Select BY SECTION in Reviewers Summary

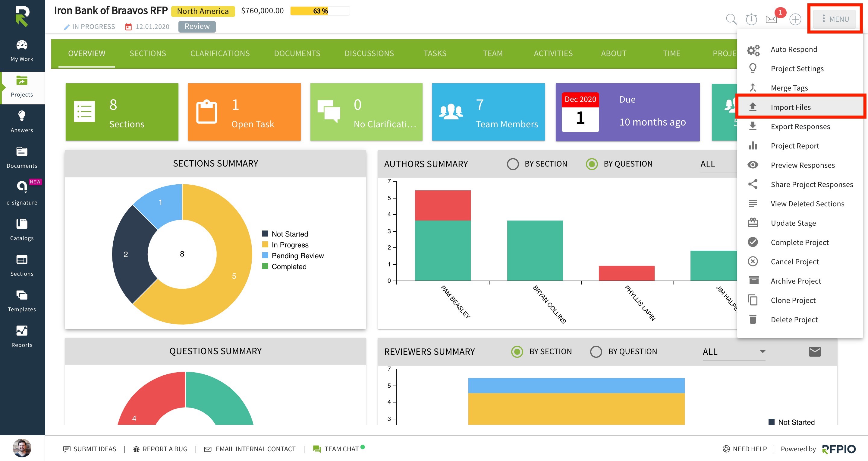(x=517, y=351)
